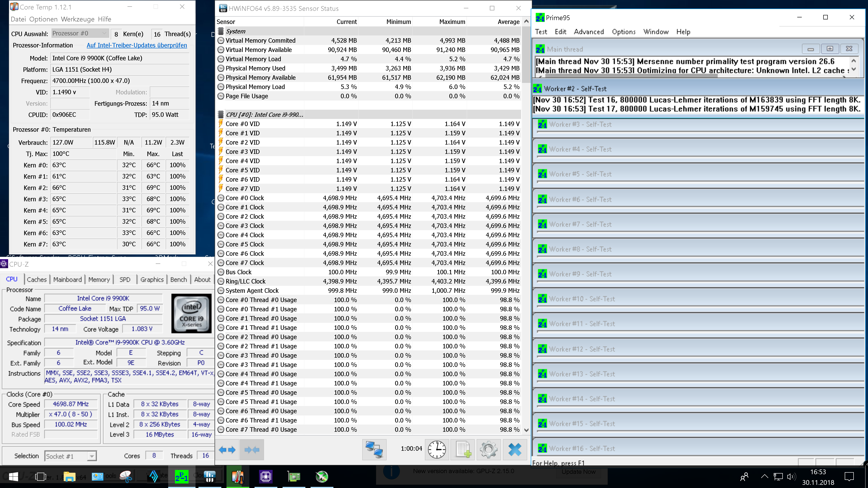This screenshot has width=868, height=488.
Task: Switch to CPU-Z via its purple taskbar icon
Action: pos(266,476)
